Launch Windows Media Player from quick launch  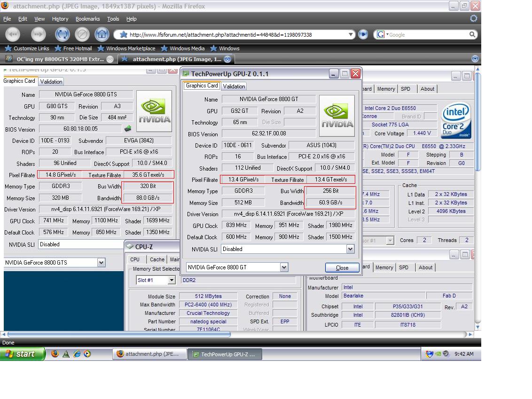point(87,354)
